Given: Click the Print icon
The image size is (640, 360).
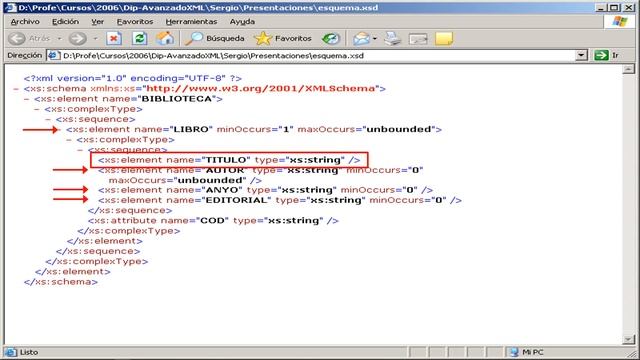Looking at the screenshot, I should [x=393, y=38].
